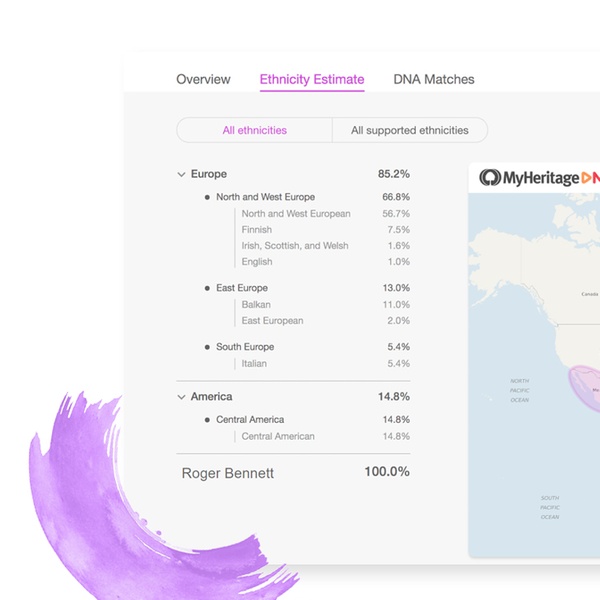Select the East Europe region

coord(241,288)
